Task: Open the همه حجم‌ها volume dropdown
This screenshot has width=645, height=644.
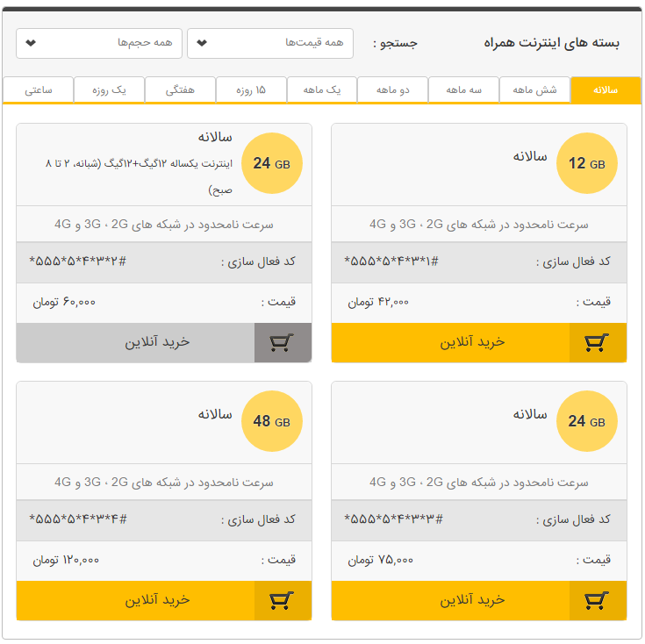Action: 99,43
